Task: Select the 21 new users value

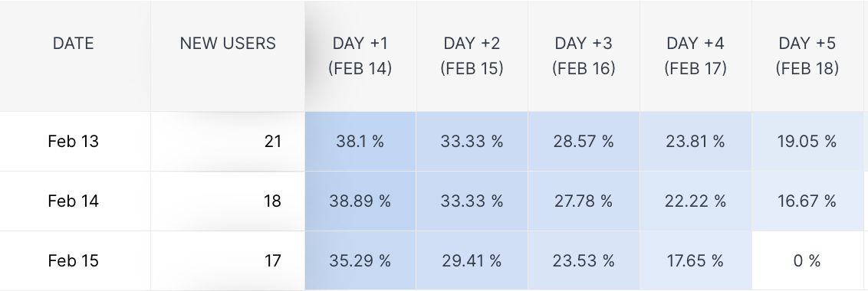Action: click(x=273, y=141)
